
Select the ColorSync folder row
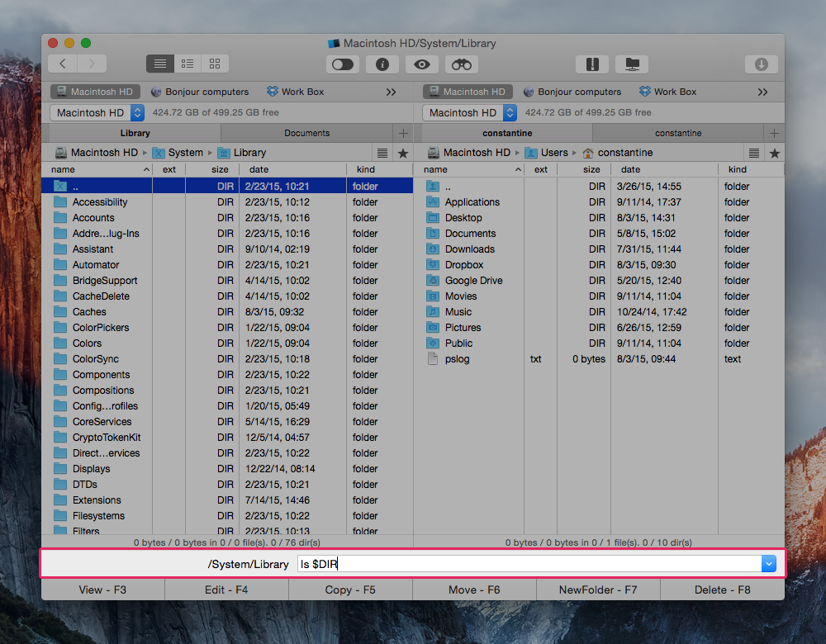228,359
